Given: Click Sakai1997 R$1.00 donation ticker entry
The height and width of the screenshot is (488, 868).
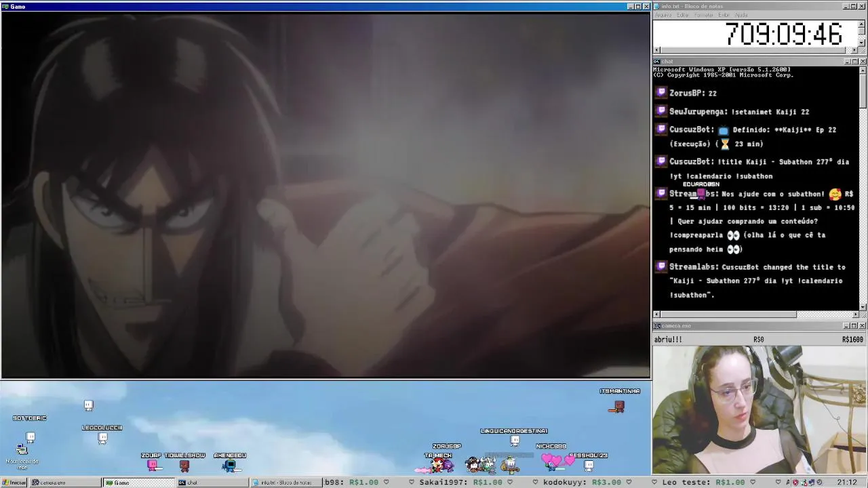Looking at the screenshot, I should (x=461, y=483).
